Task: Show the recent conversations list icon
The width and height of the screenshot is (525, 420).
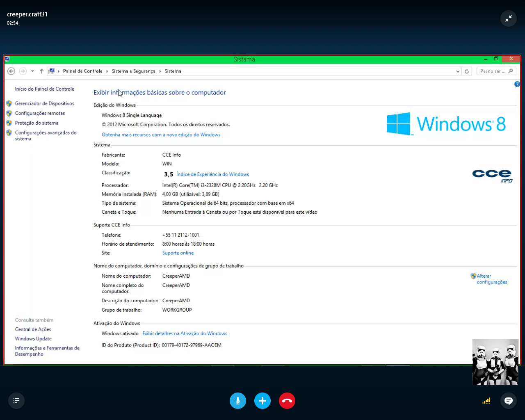Action: click(16, 401)
